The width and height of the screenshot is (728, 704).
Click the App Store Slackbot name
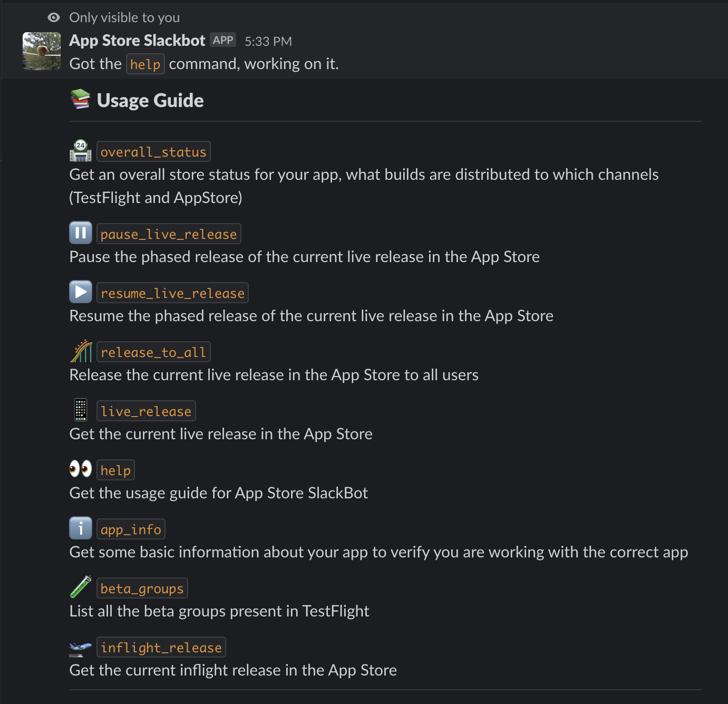[137, 40]
